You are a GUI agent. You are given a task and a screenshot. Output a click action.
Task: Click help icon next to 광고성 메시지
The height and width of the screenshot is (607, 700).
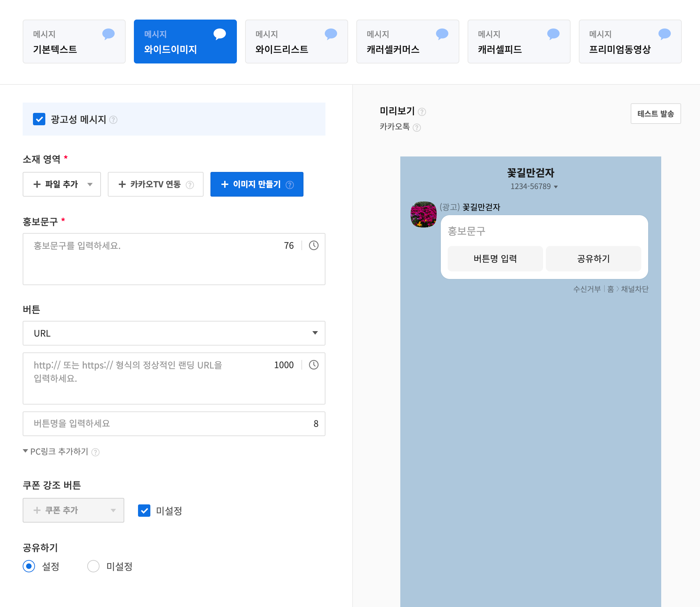[113, 120]
